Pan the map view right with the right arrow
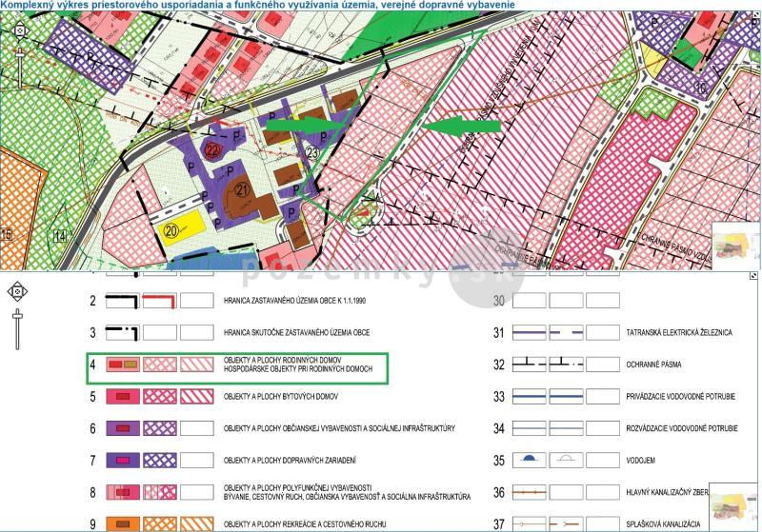This screenshot has height=532, width=762. point(27,31)
